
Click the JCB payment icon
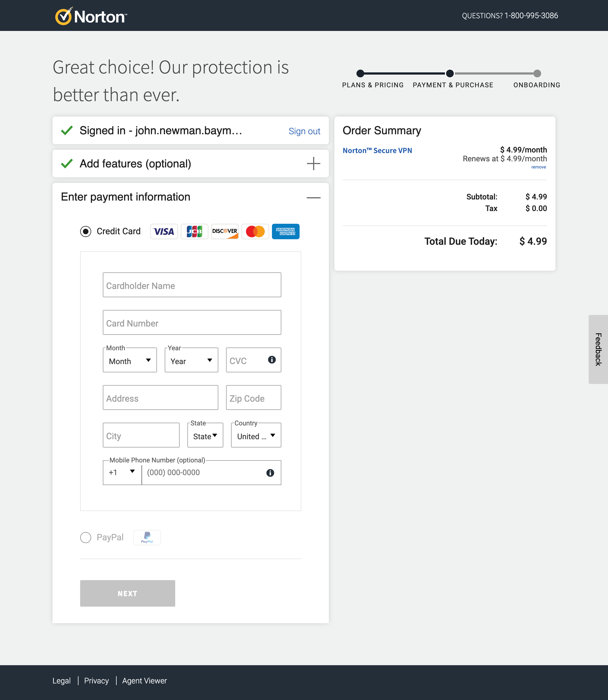(194, 231)
